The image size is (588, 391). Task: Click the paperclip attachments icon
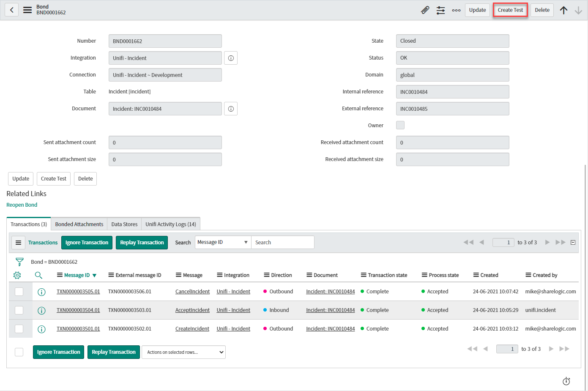coord(425,10)
